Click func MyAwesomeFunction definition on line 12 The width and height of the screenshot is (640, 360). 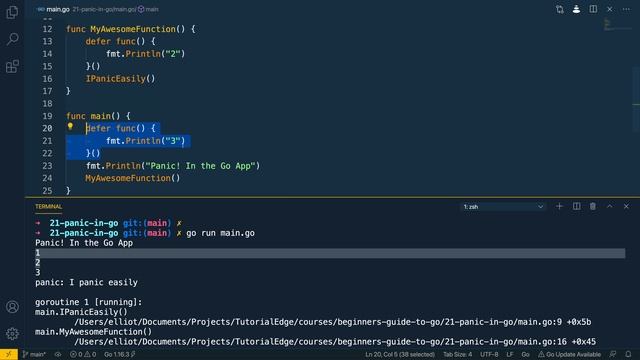131,29
